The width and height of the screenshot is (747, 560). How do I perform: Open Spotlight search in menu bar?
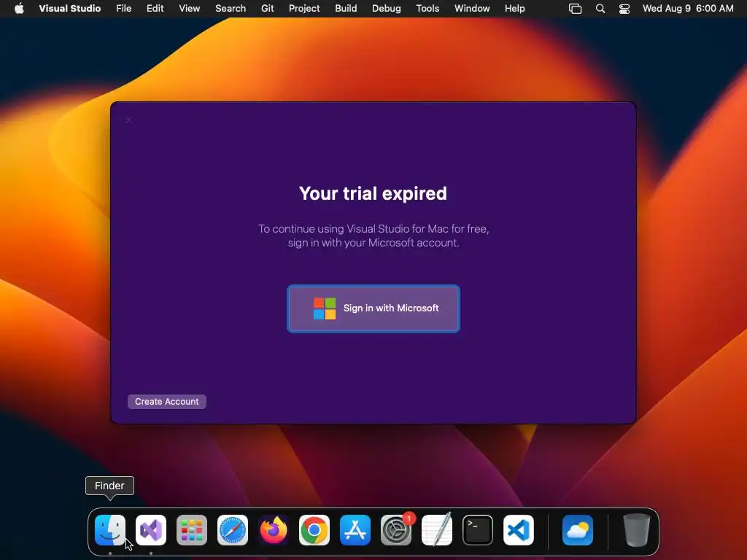point(600,9)
